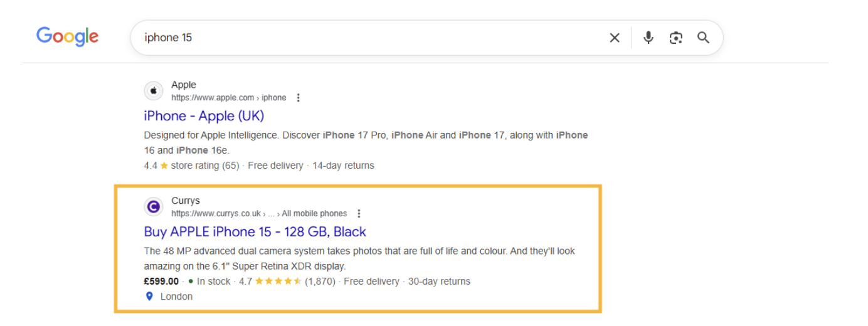Open more options for Apple result
868x326 pixels.
point(299,98)
